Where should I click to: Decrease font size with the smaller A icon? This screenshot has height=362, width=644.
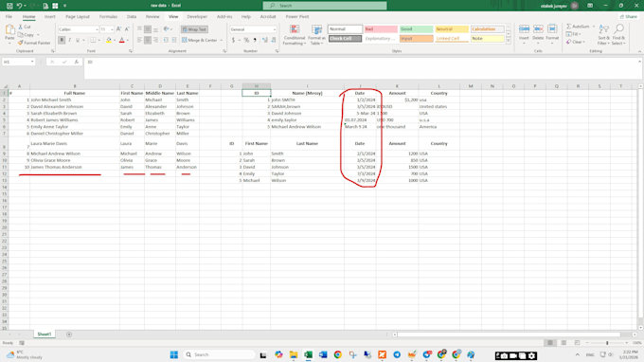click(127, 29)
